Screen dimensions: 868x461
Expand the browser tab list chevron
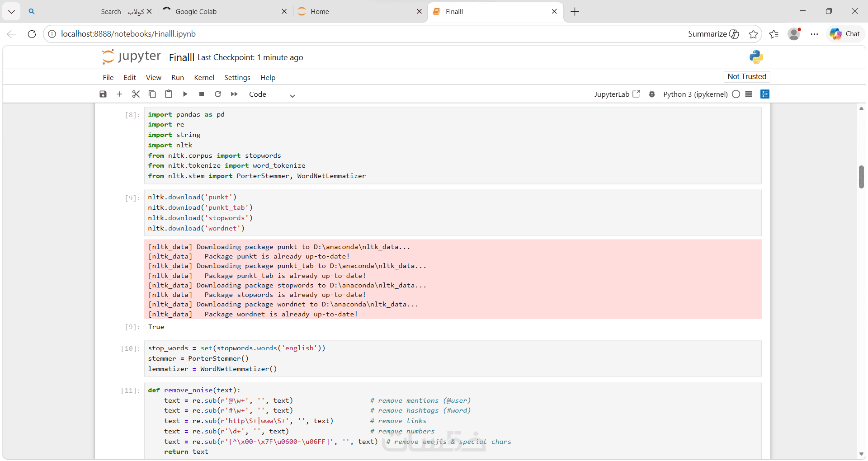point(12,12)
